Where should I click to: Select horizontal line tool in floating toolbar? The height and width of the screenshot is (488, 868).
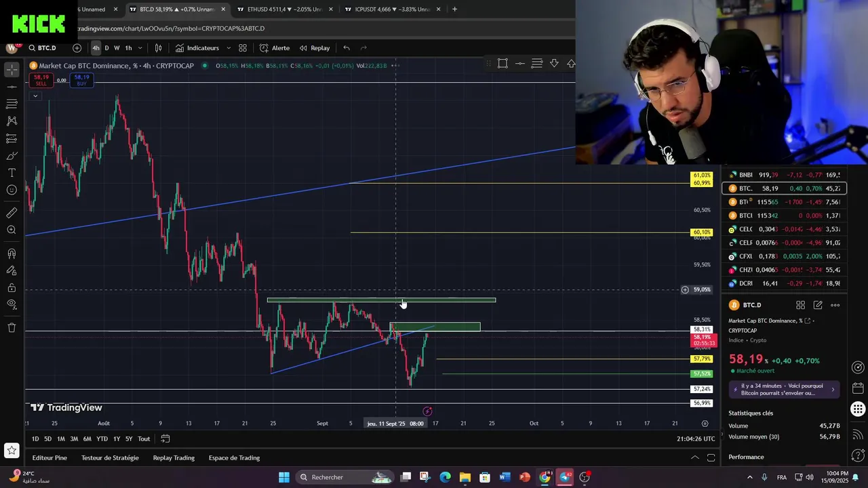(x=519, y=63)
